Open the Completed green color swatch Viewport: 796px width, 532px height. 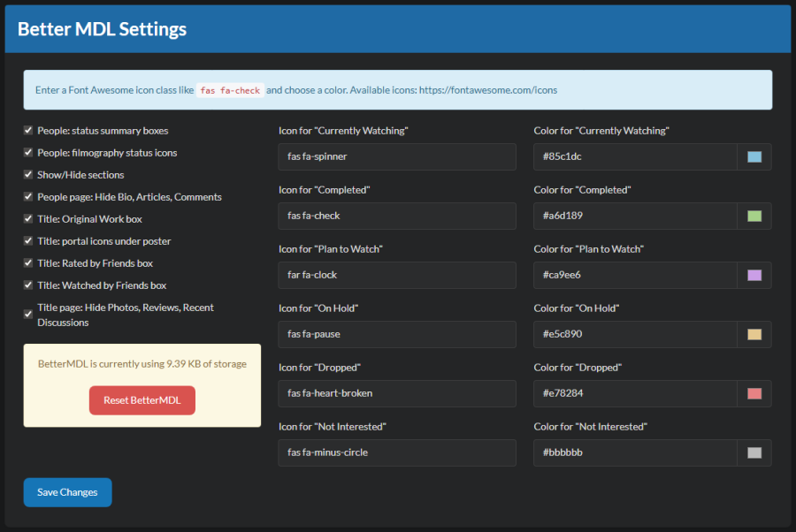point(754,217)
